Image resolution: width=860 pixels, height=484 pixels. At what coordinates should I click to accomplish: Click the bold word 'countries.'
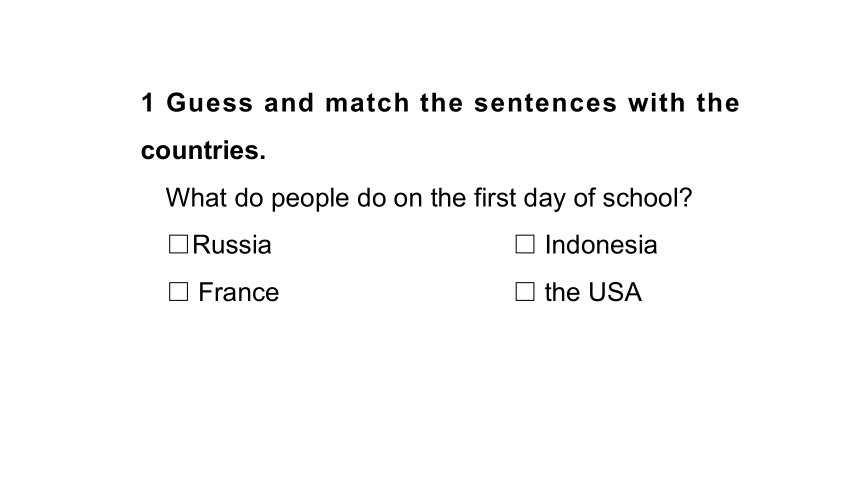coord(203,150)
